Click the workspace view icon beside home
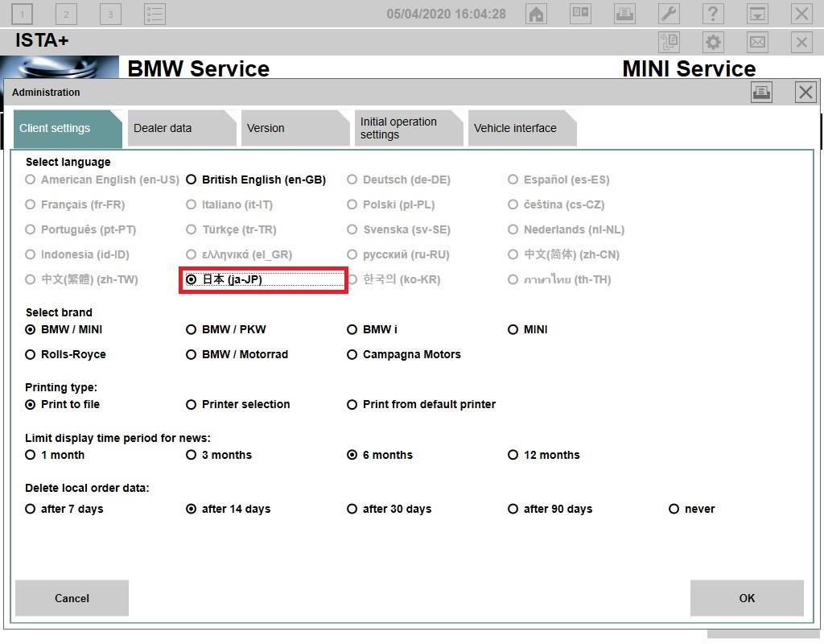Screen dimensions: 824x644 (580, 14)
